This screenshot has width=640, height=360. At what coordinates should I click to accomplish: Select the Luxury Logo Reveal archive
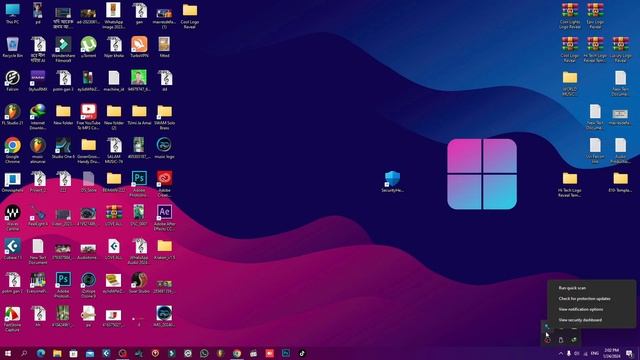620,50
